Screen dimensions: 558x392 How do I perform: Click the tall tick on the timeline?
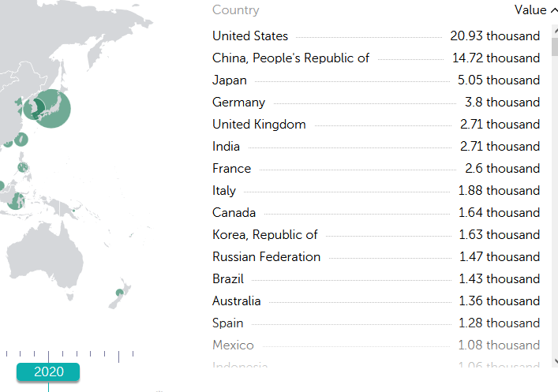point(119,357)
